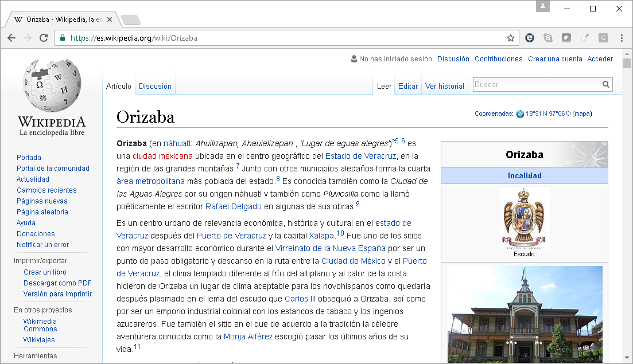This screenshot has height=364, width=633.
Task: Reload the Orizaba page
Action: tap(44, 38)
